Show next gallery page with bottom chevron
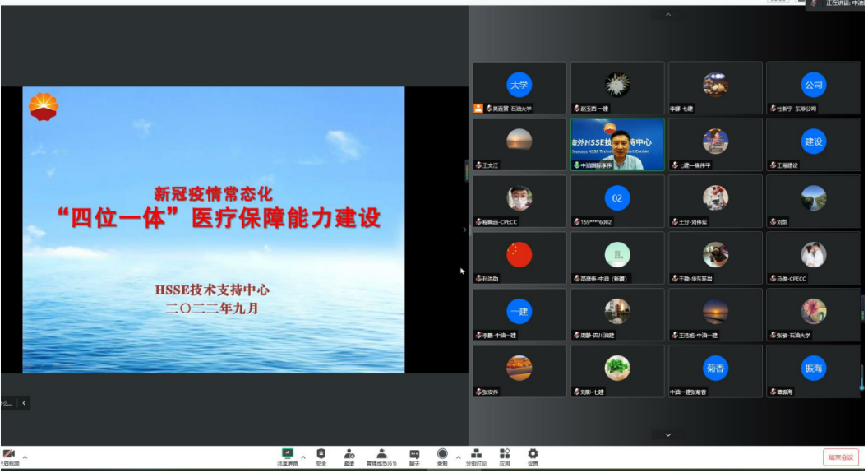Image resolution: width=868 pixels, height=473 pixels. point(667,434)
